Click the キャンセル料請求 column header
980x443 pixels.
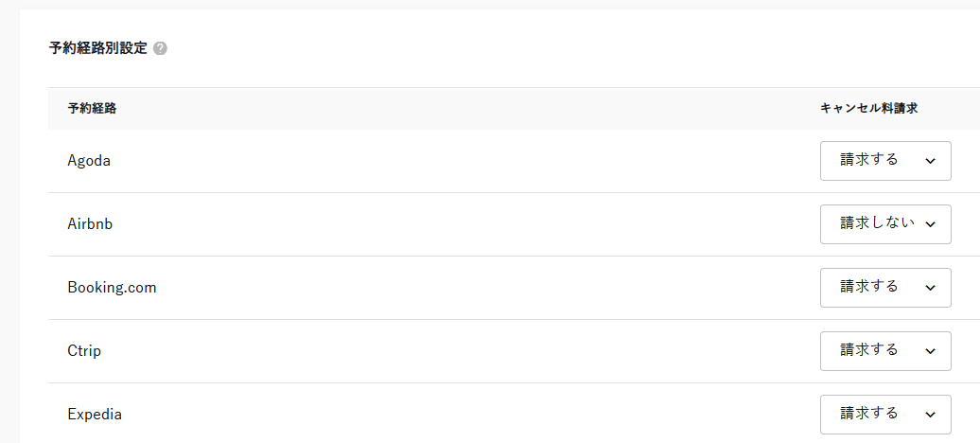coord(868,109)
